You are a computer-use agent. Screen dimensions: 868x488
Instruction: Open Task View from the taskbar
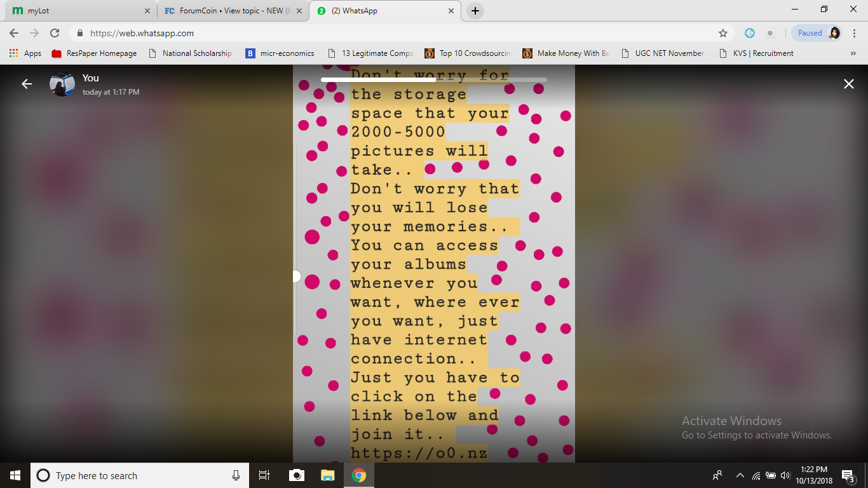264,475
